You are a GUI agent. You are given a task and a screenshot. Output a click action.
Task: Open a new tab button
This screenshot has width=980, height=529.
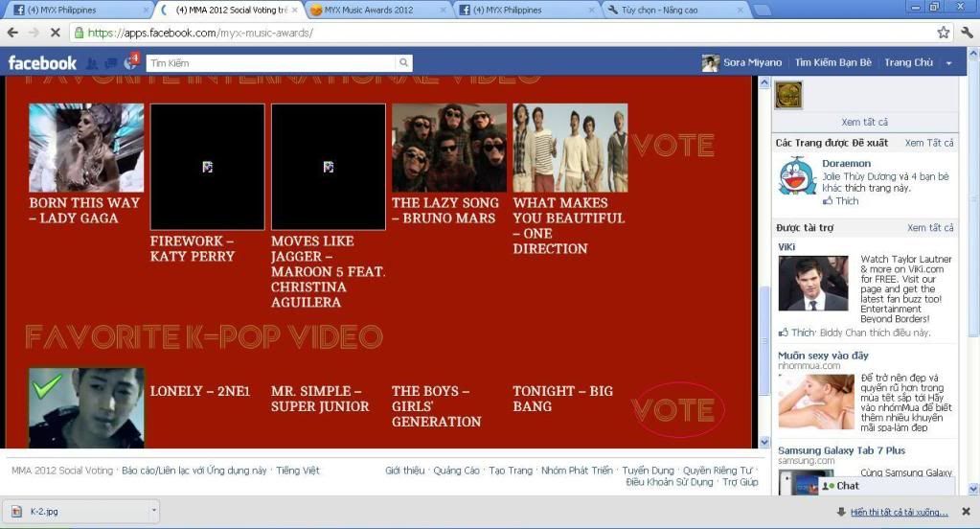pos(762,10)
